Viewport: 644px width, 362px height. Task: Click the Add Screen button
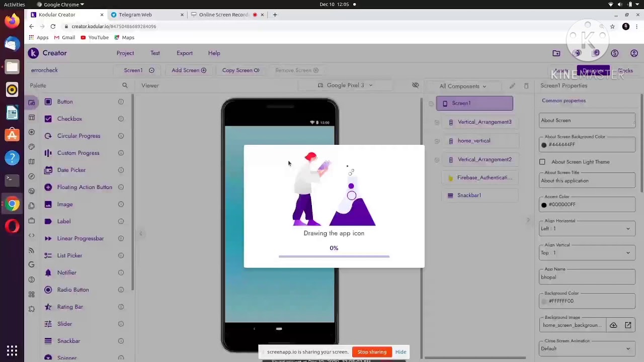[x=189, y=70]
